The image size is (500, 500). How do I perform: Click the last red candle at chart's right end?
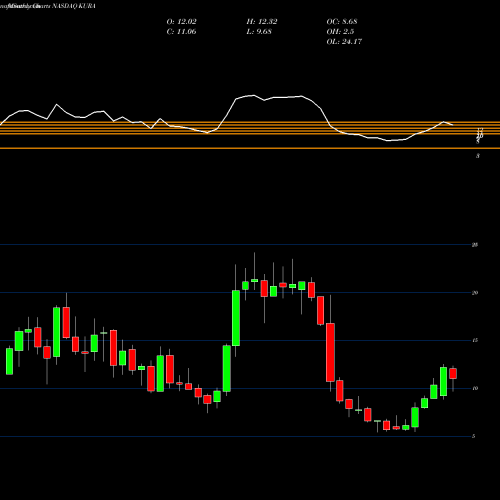point(453,373)
